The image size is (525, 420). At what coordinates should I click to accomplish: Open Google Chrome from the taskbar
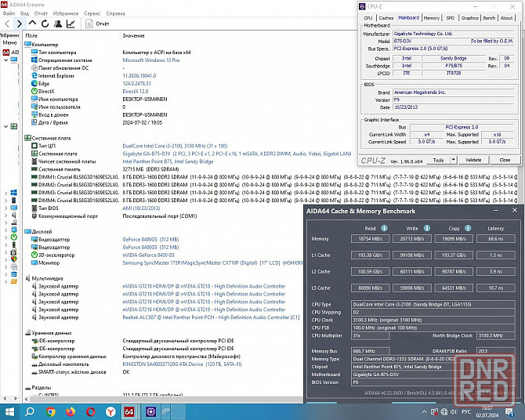pyautogui.click(x=51, y=411)
